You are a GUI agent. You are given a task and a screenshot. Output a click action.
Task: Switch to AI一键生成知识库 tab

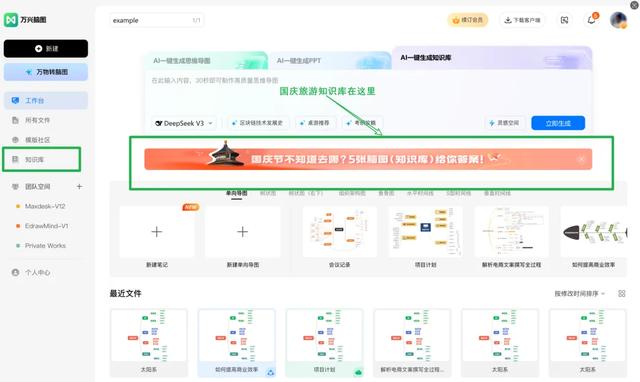click(492, 58)
